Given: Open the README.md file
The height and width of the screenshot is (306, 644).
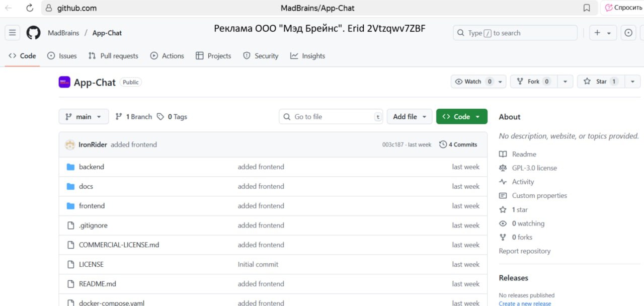Looking at the screenshot, I should click(x=98, y=284).
